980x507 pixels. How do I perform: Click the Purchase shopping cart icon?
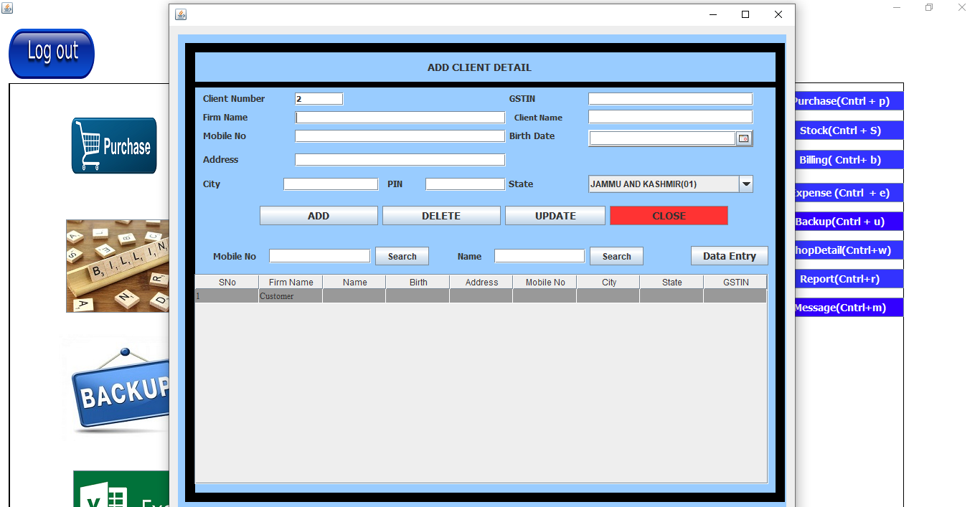[113, 146]
